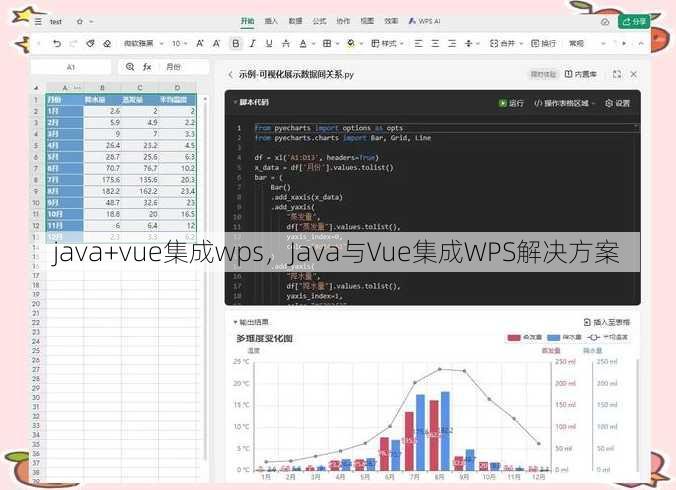Click the A1 name box
This screenshot has height=490, width=676.
[71, 67]
